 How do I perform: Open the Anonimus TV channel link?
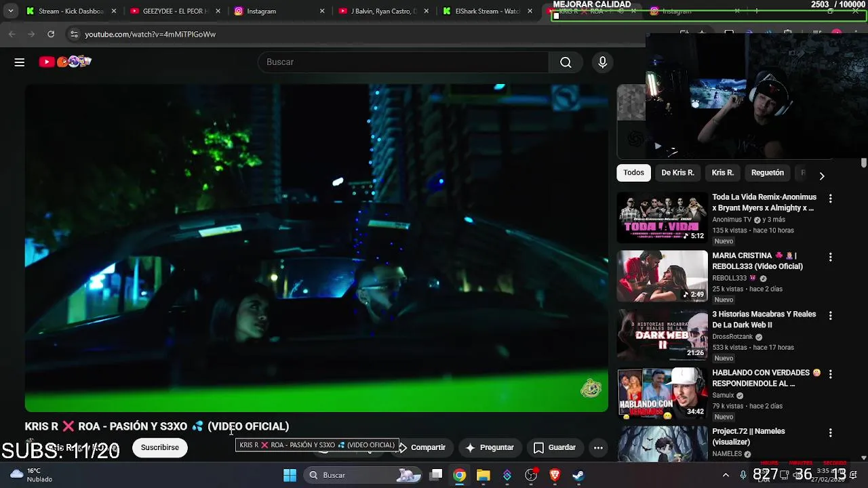point(732,220)
